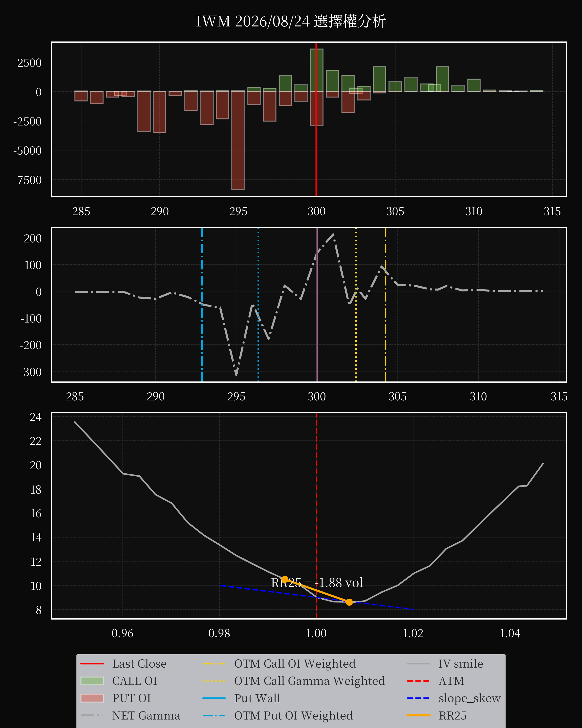Click the '-7500' y-axis label in top chart

(27, 180)
